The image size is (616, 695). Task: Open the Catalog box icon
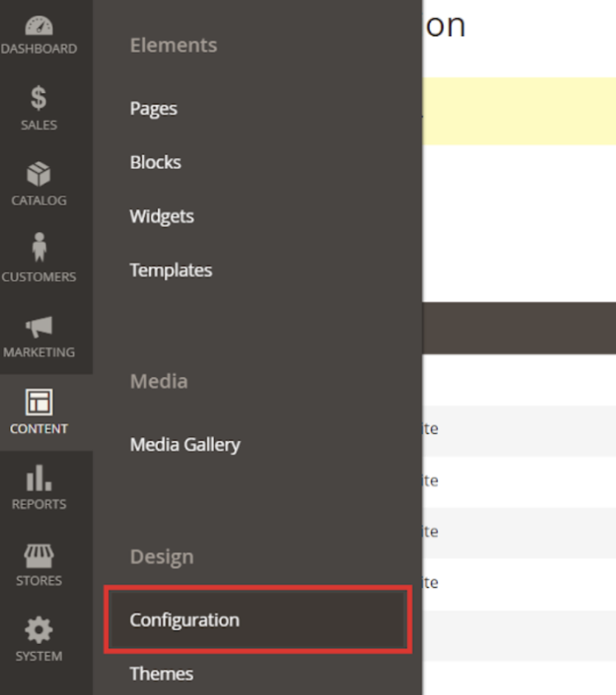point(39,174)
